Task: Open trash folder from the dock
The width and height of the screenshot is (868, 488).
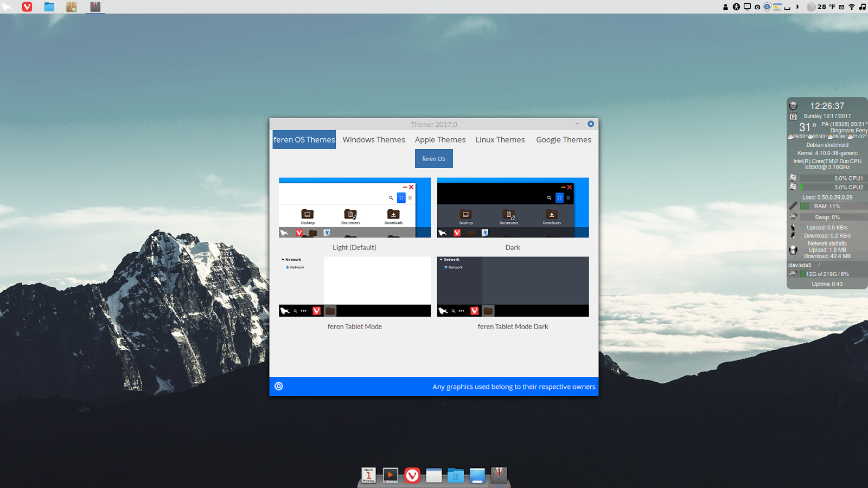Action: point(456,476)
